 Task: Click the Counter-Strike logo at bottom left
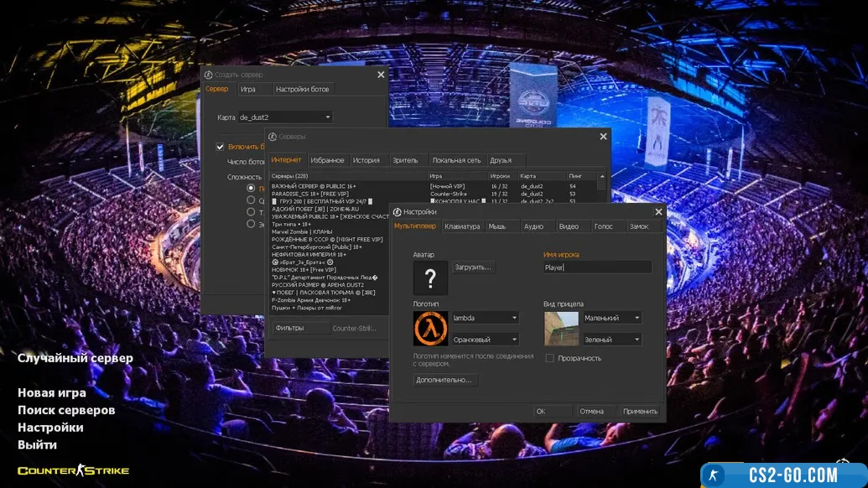pyautogui.click(x=74, y=470)
